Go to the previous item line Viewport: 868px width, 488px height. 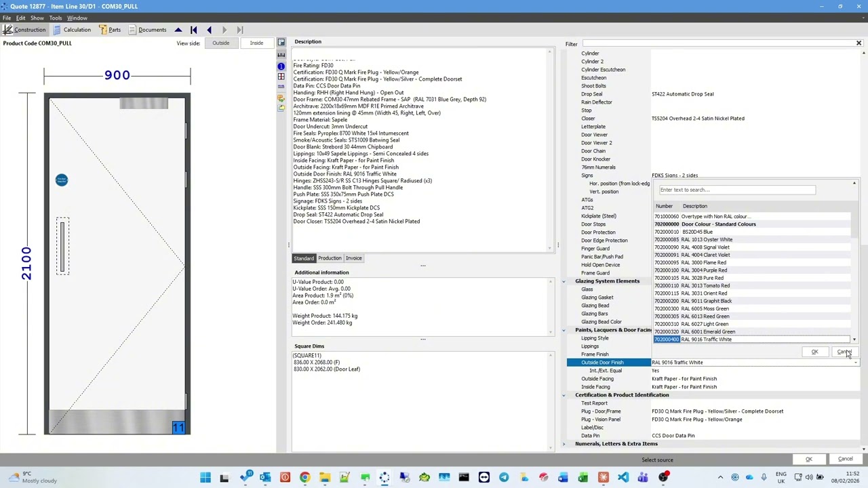point(209,30)
